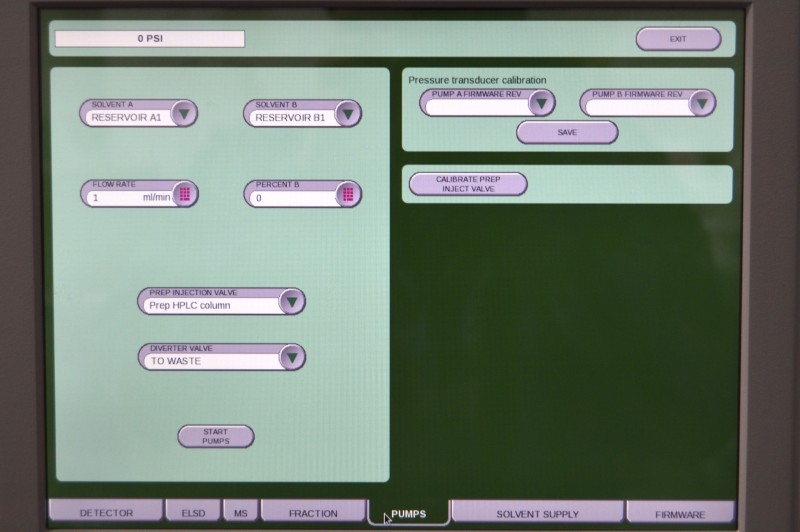
Task: Open the Diverter Valve dropdown arrow
Action: click(x=291, y=357)
